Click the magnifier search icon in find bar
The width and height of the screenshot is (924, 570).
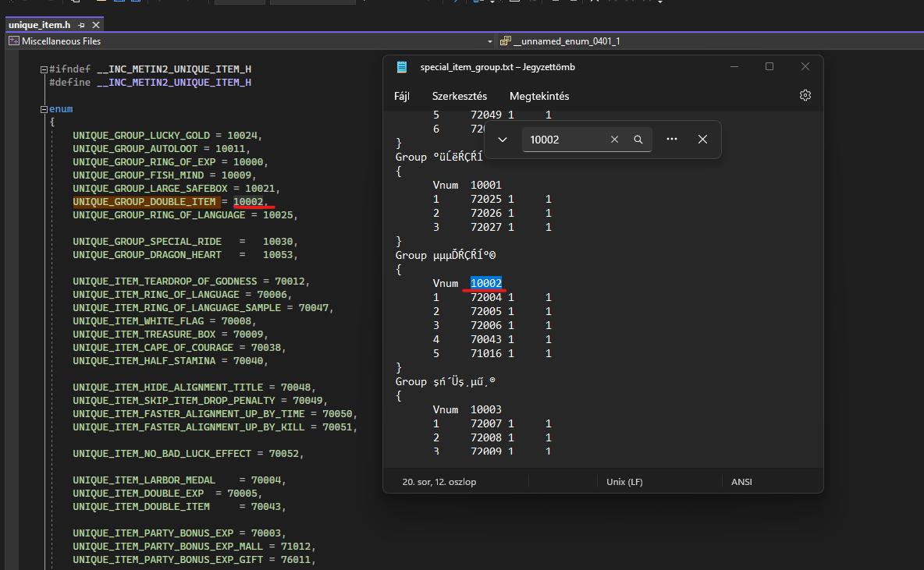(x=638, y=140)
